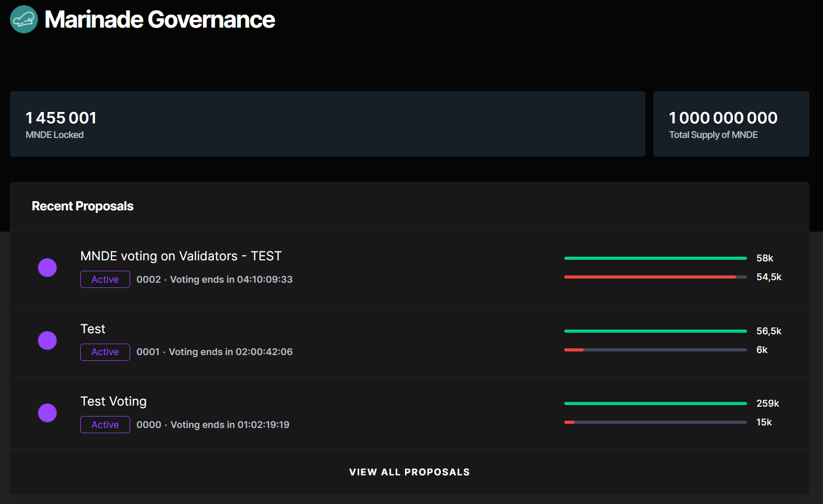The width and height of the screenshot is (823, 504).
Task: Click green yes-vote bar showing 58k
Action: 655,258
